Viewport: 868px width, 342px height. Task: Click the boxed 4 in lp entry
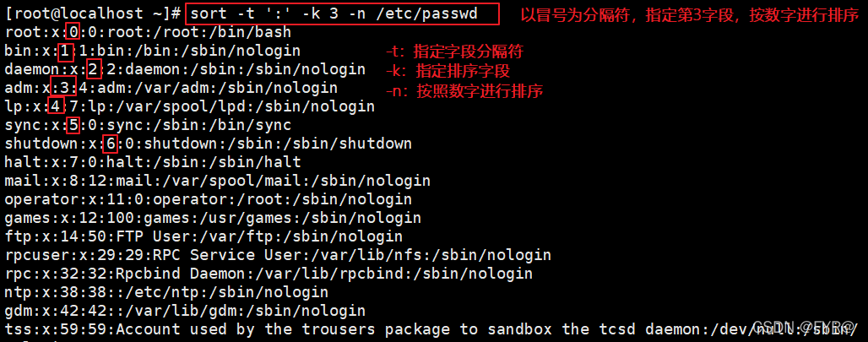(56, 106)
